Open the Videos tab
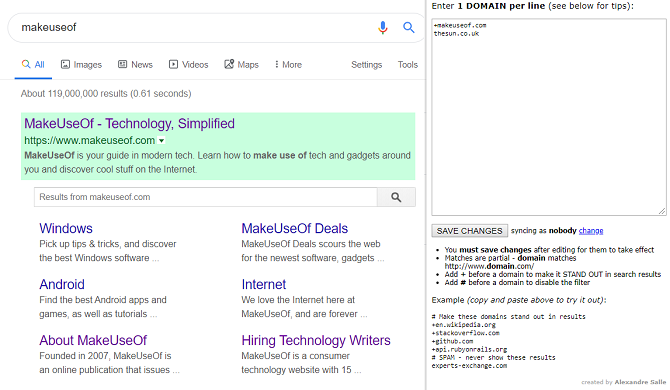This screenshot has height=390, width=670. [x=188, y=65]
